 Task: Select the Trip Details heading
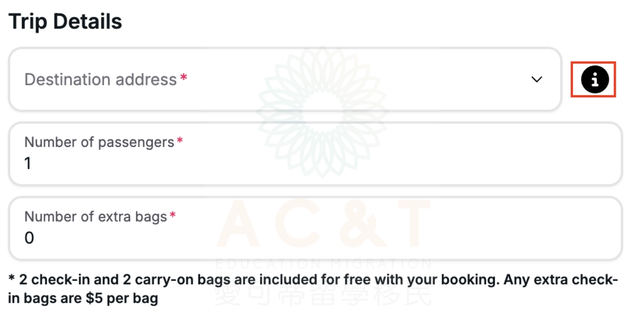(x=65, y=21)
